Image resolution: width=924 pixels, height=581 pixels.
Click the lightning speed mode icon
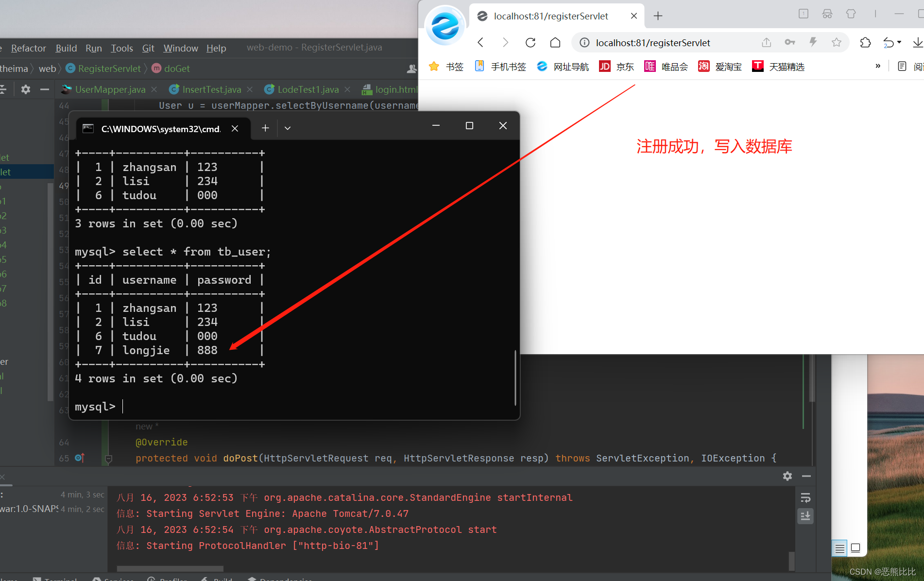[813, 42]
